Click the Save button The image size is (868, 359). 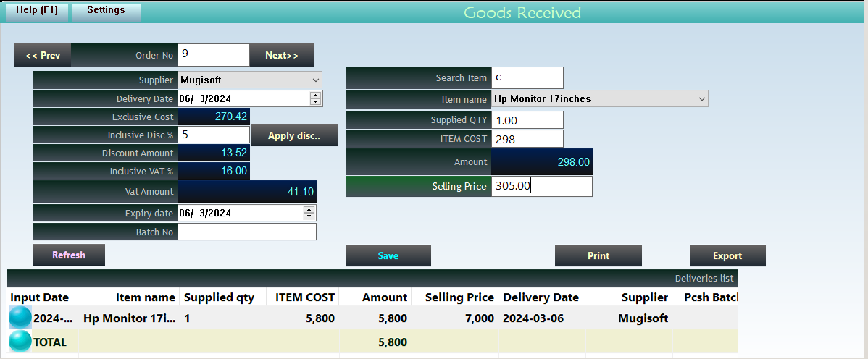click(x=388, y=255)
